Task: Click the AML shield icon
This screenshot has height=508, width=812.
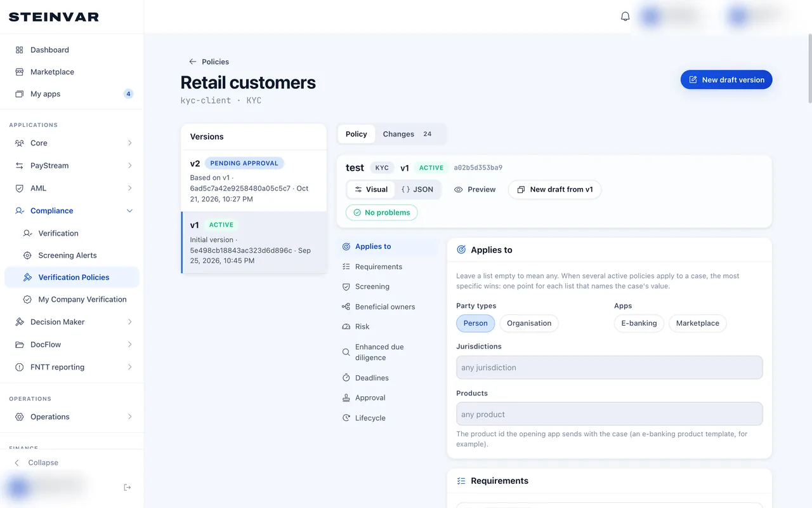Action: pos(19,188)
